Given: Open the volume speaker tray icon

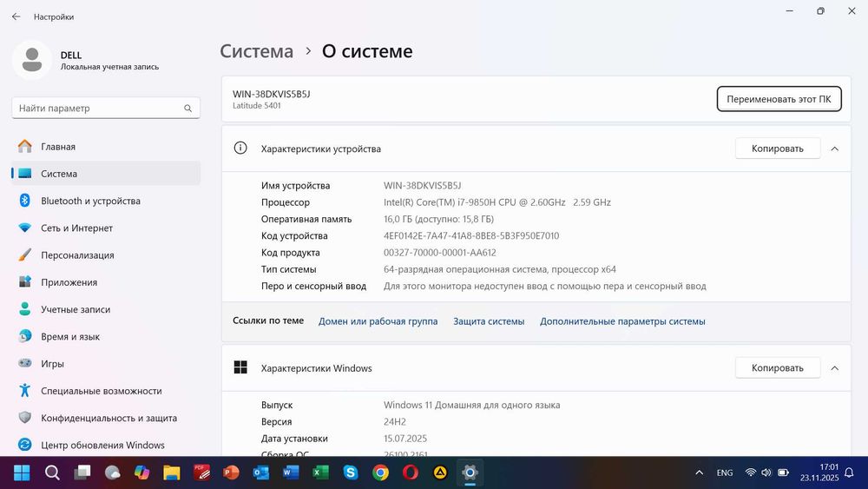Looking at the screenshot, I should (x=766, y=472).
